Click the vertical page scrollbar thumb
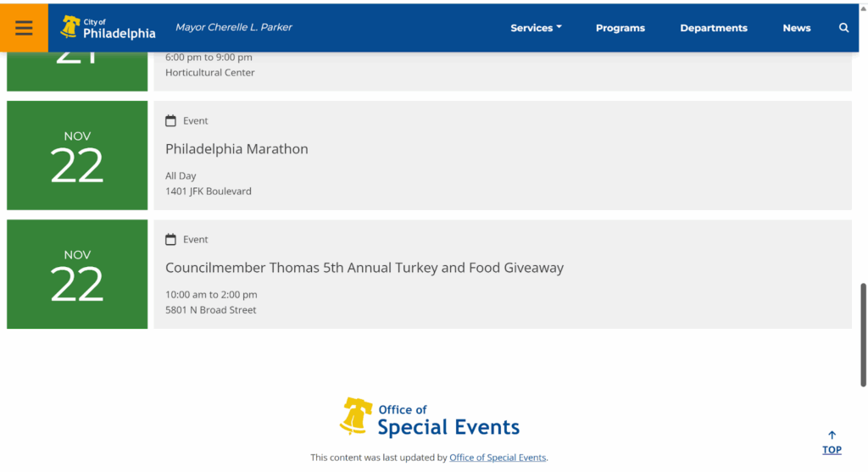Image resolution: width=868 pixels, height=472 pixels. click(863, 335)
